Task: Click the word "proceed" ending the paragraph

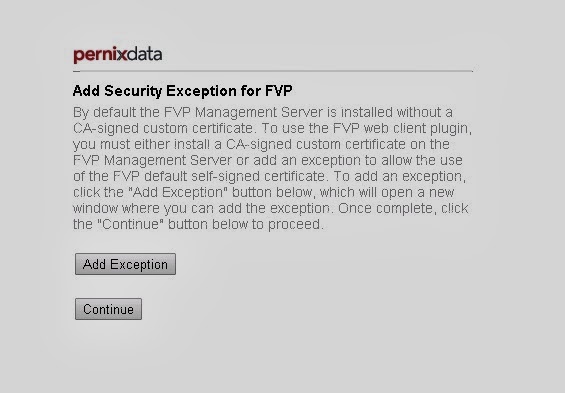Action: click(294, 225)
